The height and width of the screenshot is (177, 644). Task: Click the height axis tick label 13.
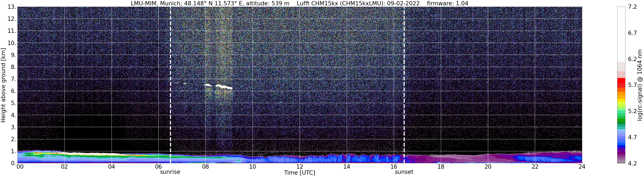[12, 7]
